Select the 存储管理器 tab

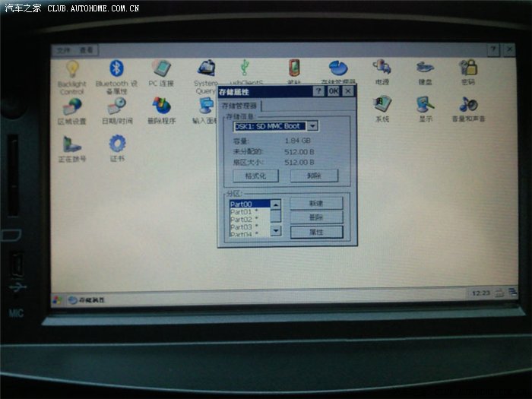tap(239, 106)
